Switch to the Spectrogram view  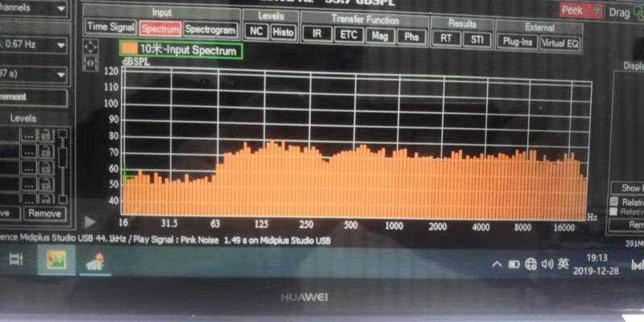click(211, 29)
